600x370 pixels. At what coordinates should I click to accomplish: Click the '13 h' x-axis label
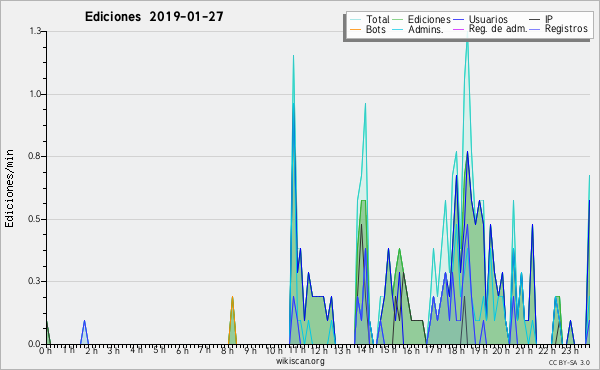pos(342,351)
